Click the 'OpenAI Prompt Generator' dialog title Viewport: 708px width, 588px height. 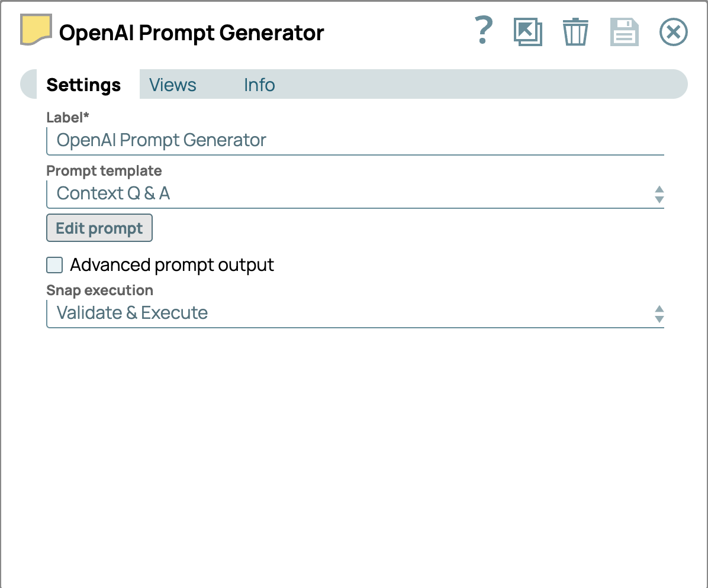click(191, 33)
